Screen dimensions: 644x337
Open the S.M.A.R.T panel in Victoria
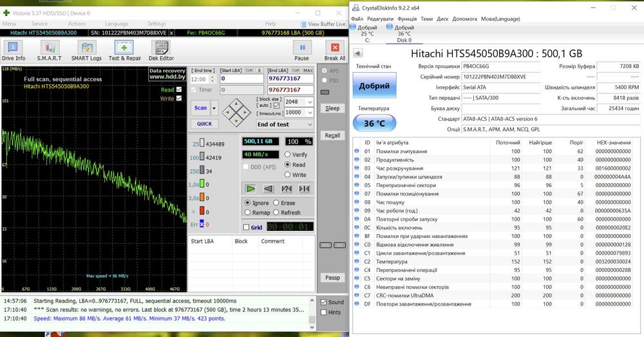coord(50,51)
